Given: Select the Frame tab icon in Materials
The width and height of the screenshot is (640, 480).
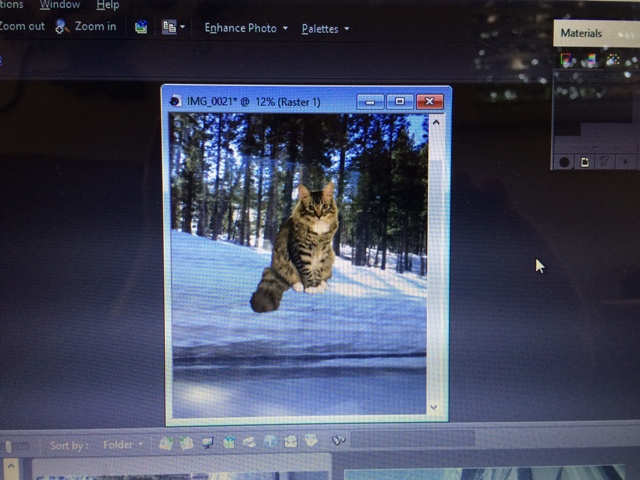Looking at the screenshot, I should [x=568, y=60].
